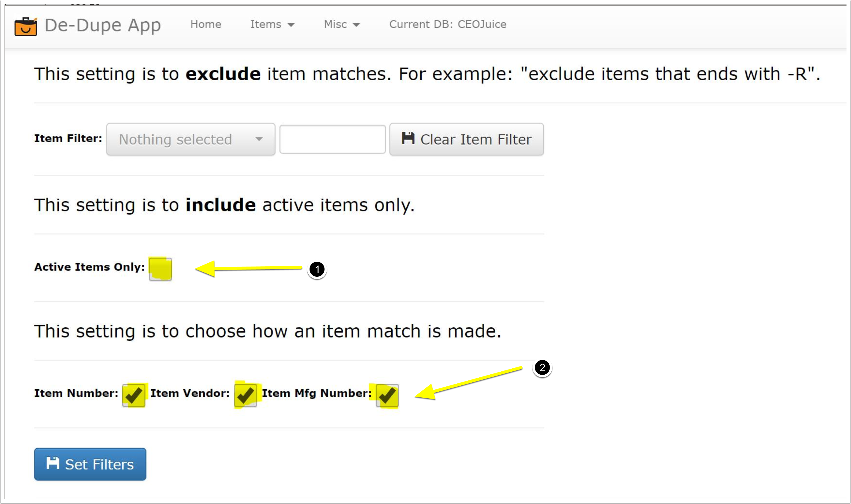Viewport: 851px width, 504px height.
Task: Uncheck the Item Number match checkbox
Action: tap(134, 395)
